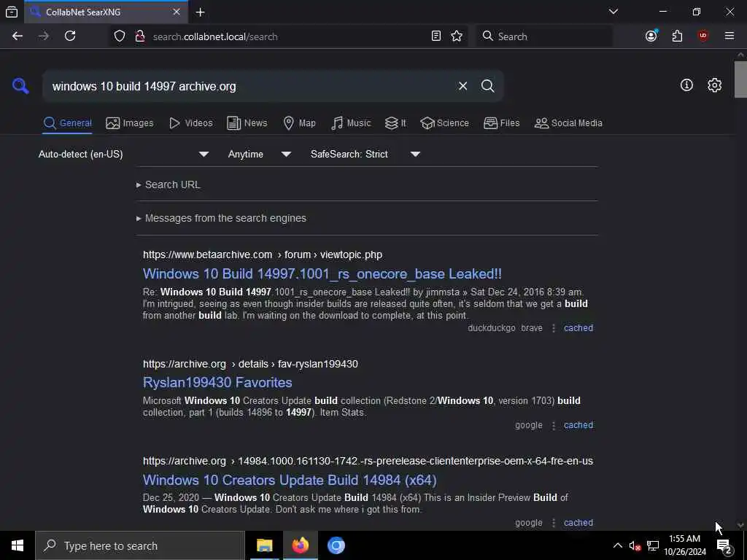The image size is (747, 560).
Task: Open uBlock Origin extension icon
Action: (703, 36)
